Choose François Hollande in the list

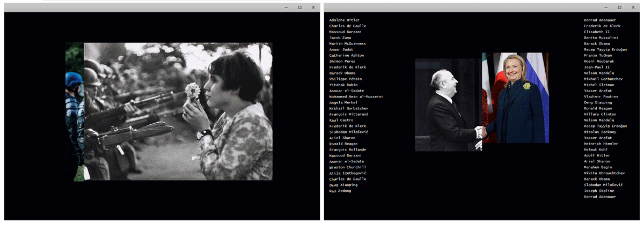348,149
